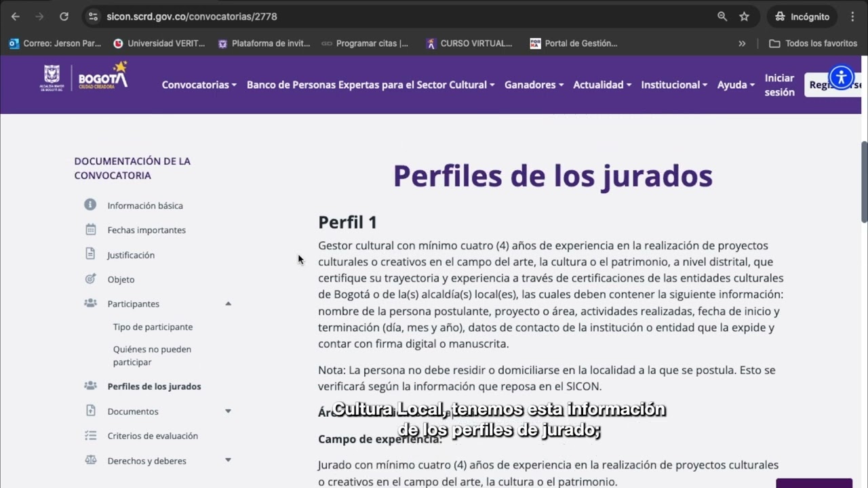Bookmark page using star icon

[744, 16]
